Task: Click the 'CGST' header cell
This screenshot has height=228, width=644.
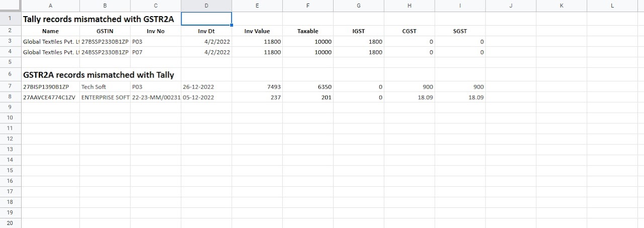Action: point(410,31)
